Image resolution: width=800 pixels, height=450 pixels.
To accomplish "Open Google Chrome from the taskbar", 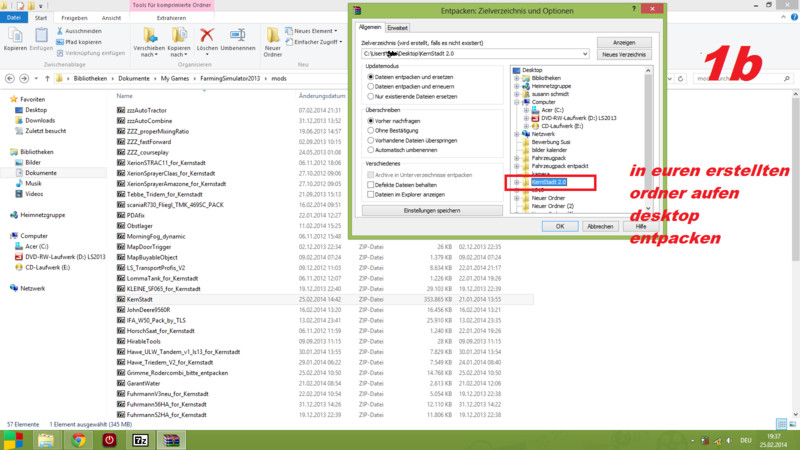I will pos(77,439).
